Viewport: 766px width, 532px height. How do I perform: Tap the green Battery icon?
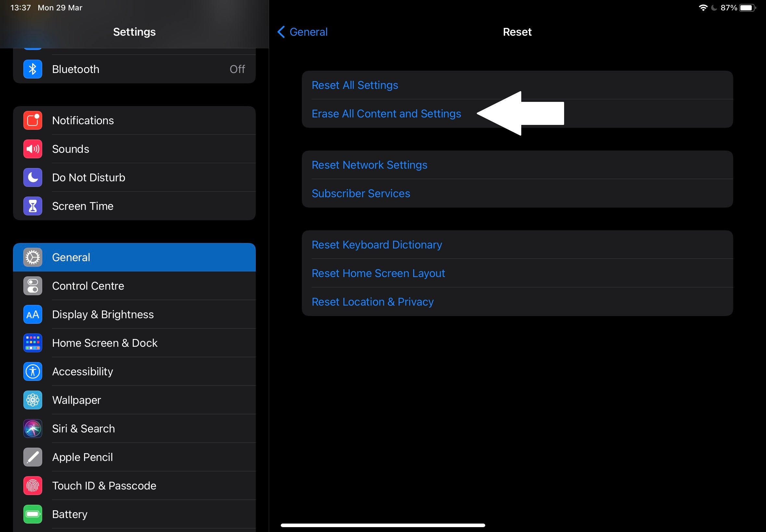click(33, 514)
